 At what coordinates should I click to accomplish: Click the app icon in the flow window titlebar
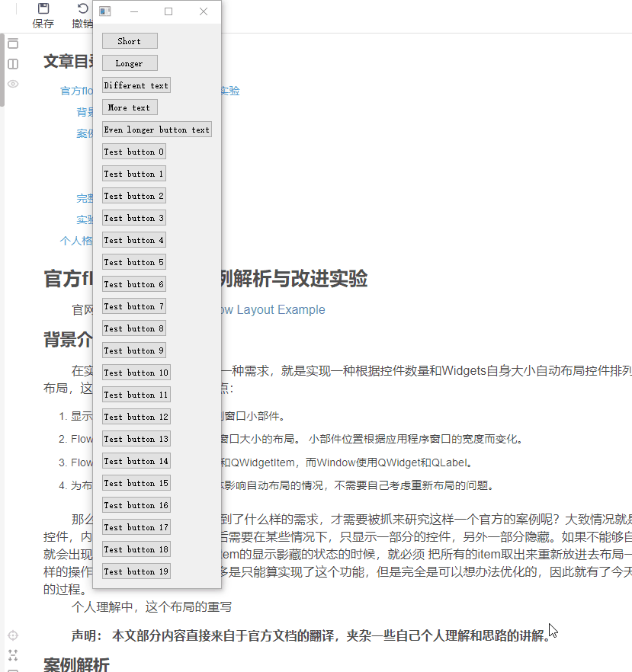click(x=104, y=11)
